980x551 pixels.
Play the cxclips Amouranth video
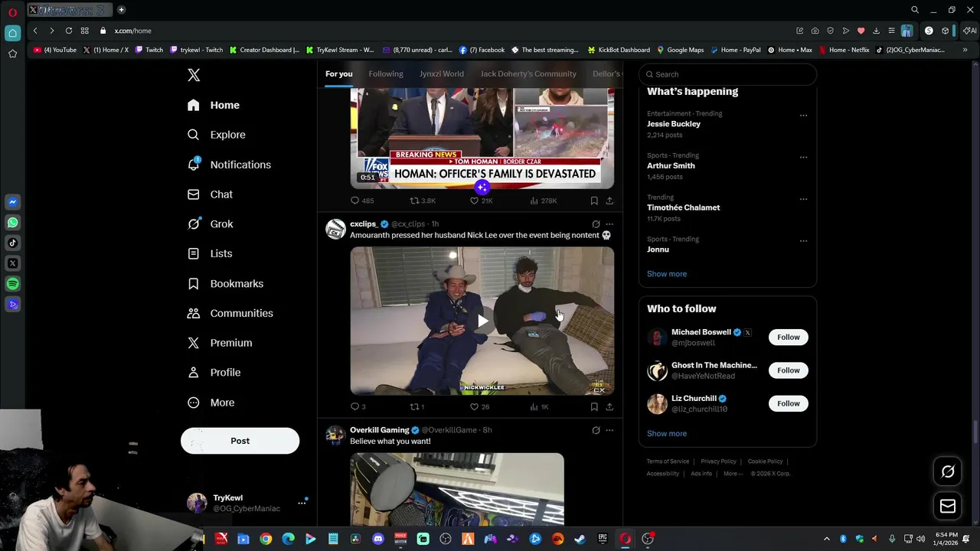coord(482,321)
